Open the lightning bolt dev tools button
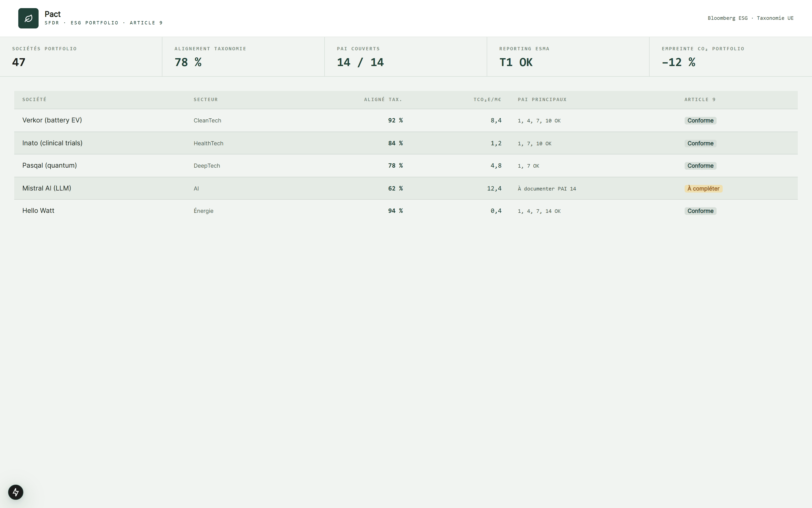 16,492
